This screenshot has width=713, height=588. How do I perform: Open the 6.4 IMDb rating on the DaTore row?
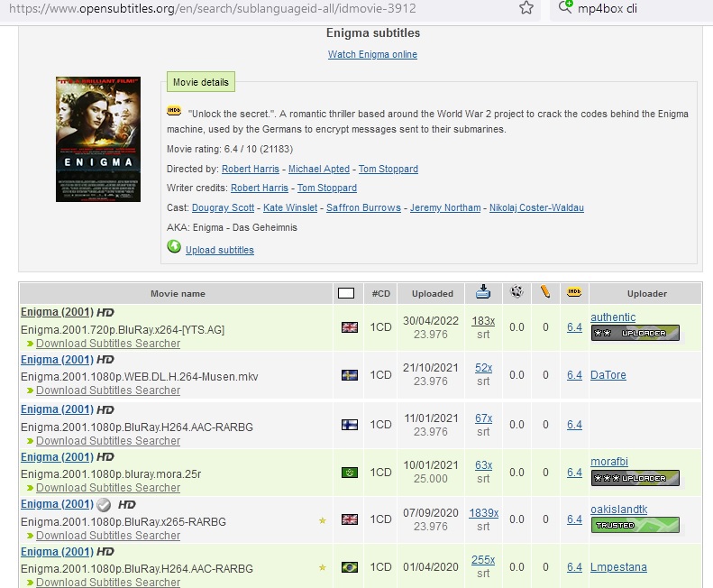pyautogui.click(x=574, y=375)
